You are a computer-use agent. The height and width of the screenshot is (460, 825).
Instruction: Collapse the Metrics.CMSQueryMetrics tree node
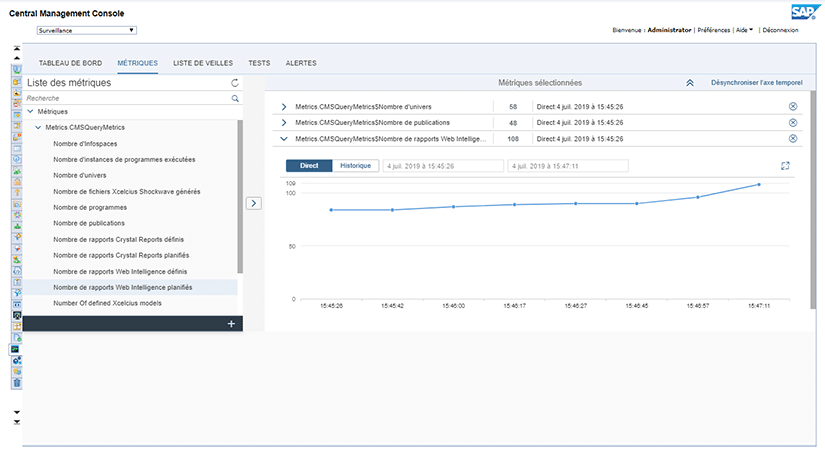pyautogui.click(x=38, y=127)
